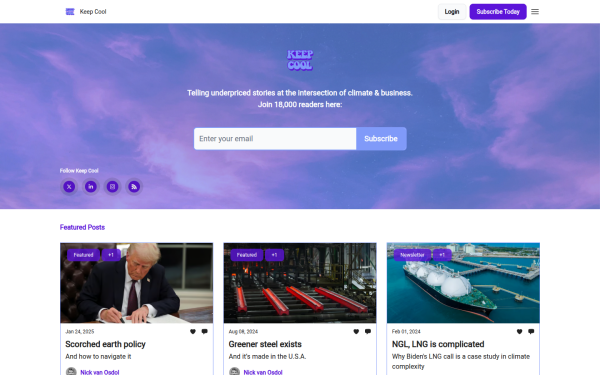Click the Keep Cool hero logo graphic
The height and width of the screenshot is (375, 600).
(300, 60)
